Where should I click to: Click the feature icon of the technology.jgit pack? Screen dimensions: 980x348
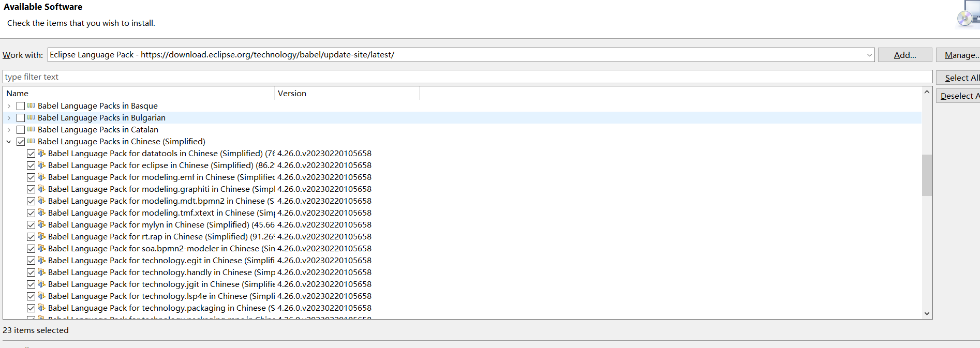click(x=41, y=284)
